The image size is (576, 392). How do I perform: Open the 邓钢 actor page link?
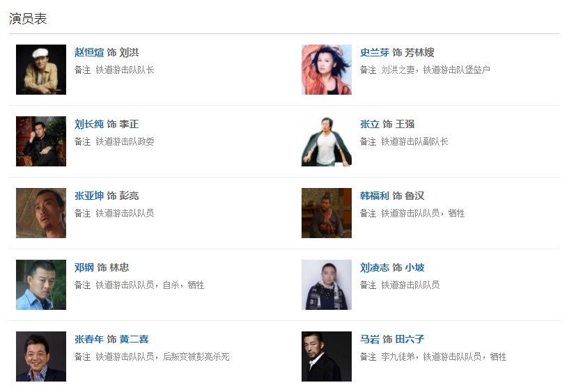tap(84, 267)
